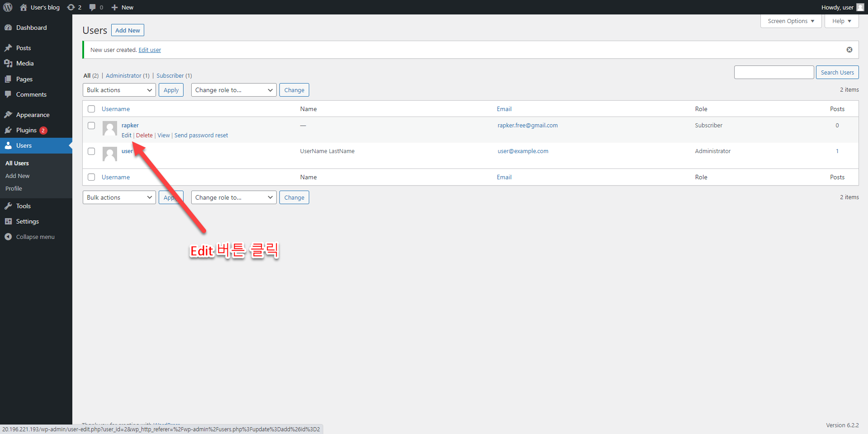This screenshot has width=868, height=434.
Task: Click the top Apply button
Action: click(171, 90)
